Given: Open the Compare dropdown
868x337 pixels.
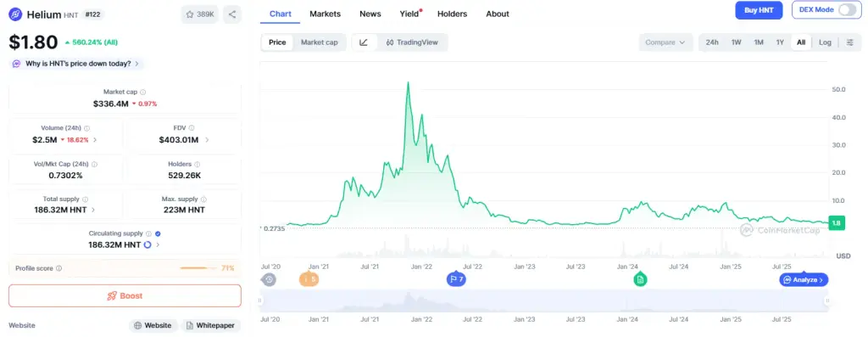Looking at the screenshot, I should pyautogui.click(x=665, y=42).
